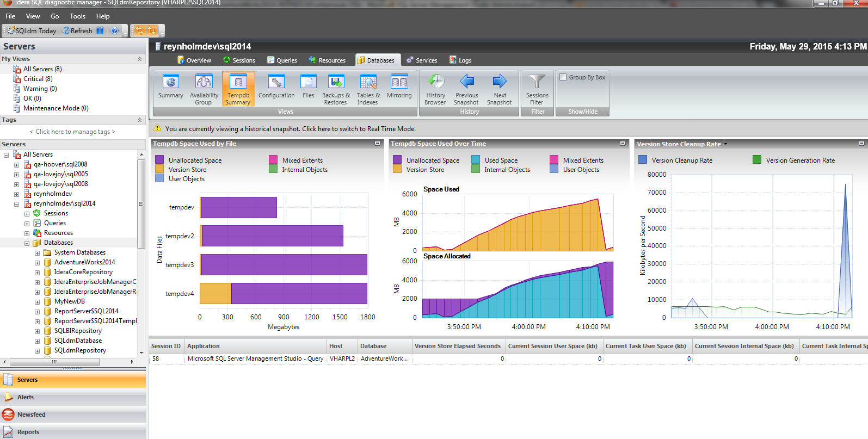This screenshot has height=439, width=868.
Task: Open the Configuration view
Action: pyautogui.click(x=276, y=88)
